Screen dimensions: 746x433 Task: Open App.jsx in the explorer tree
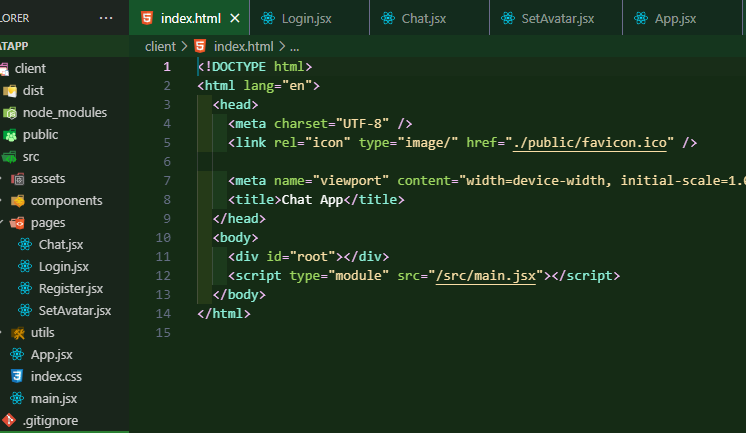click(52, 354)
